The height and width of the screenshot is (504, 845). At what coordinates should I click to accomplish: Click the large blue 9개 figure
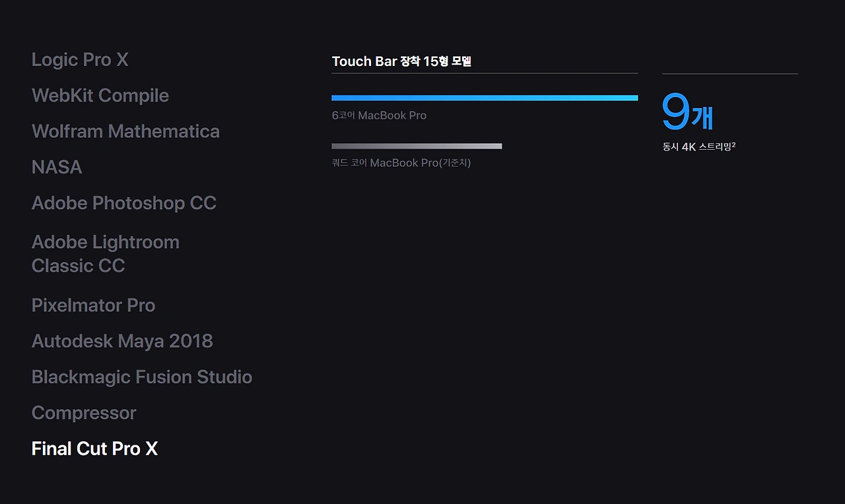(687, 114)
